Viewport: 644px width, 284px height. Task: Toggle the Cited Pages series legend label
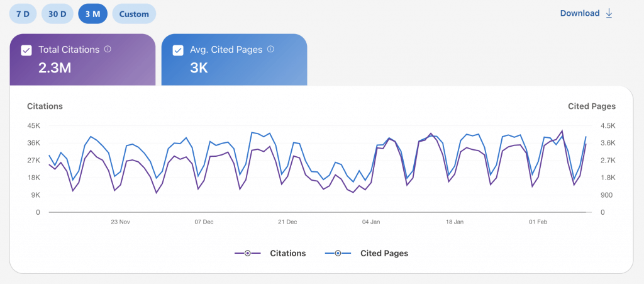tap(384, 253)
